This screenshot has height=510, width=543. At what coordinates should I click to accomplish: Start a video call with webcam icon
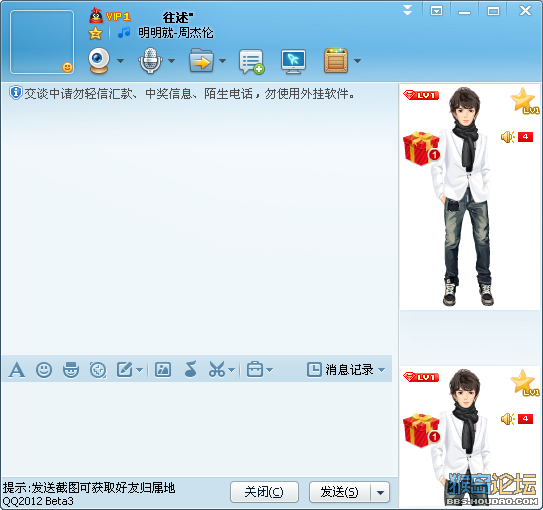click(x=99, y=61)
